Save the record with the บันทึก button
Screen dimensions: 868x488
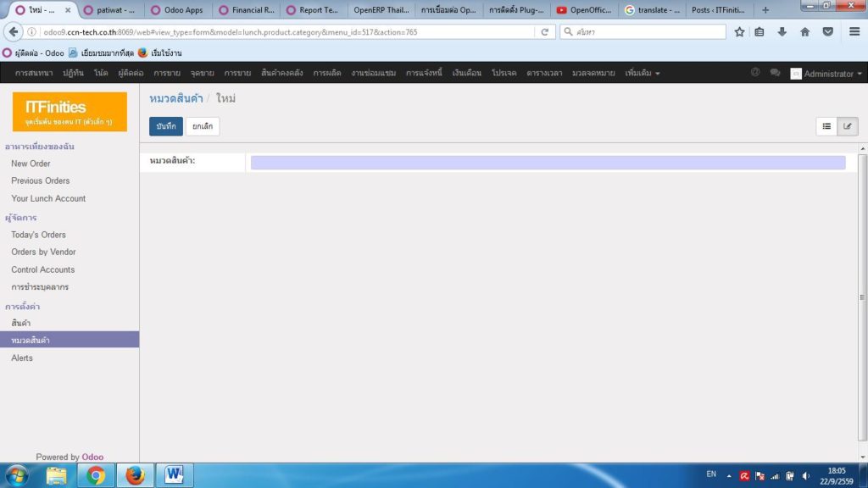[x=164, y=125]
